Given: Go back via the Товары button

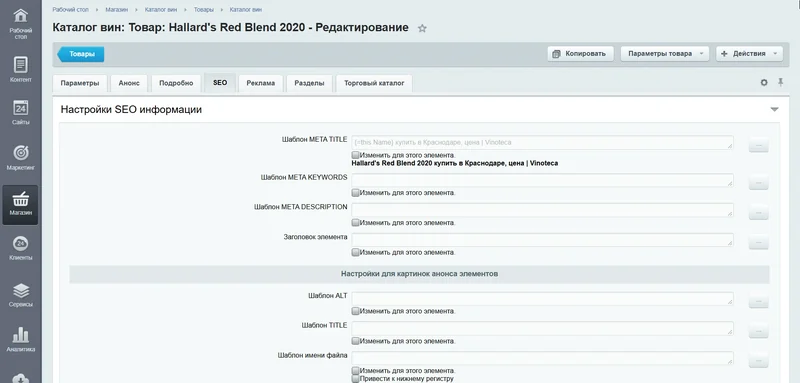Looking at the screenshot, I should click(81, 54).
